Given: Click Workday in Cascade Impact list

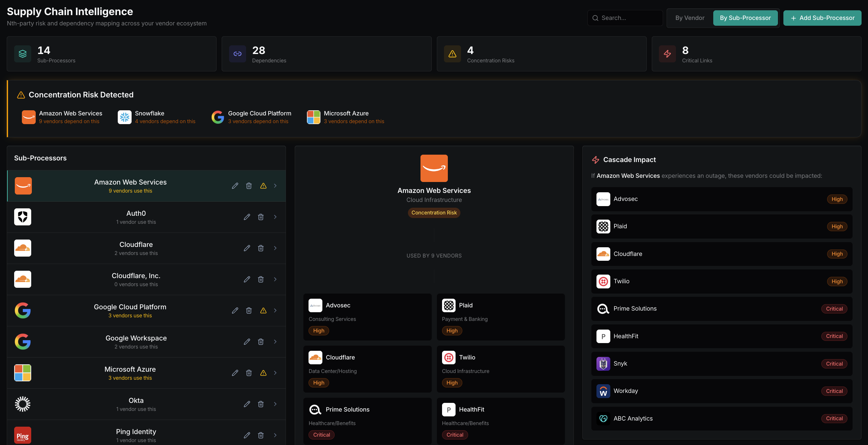Looking at the screenshot, I should click(722, 391).
